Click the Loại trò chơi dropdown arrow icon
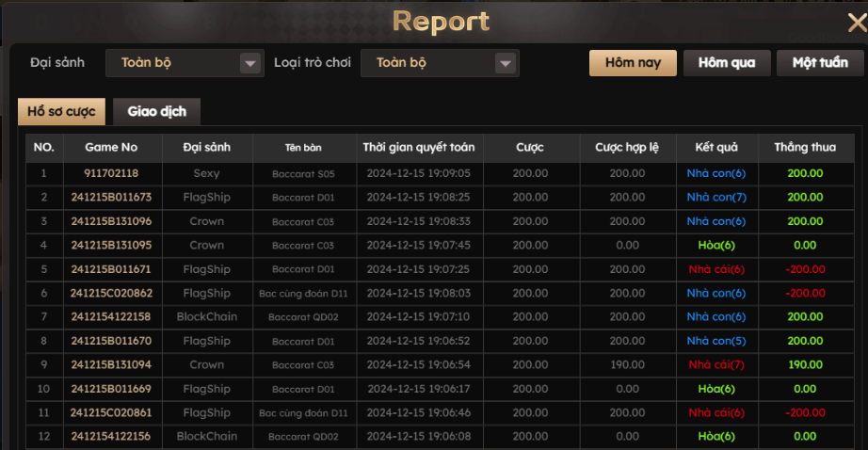This screenshot has width=868, height=450. coord(506,63)
